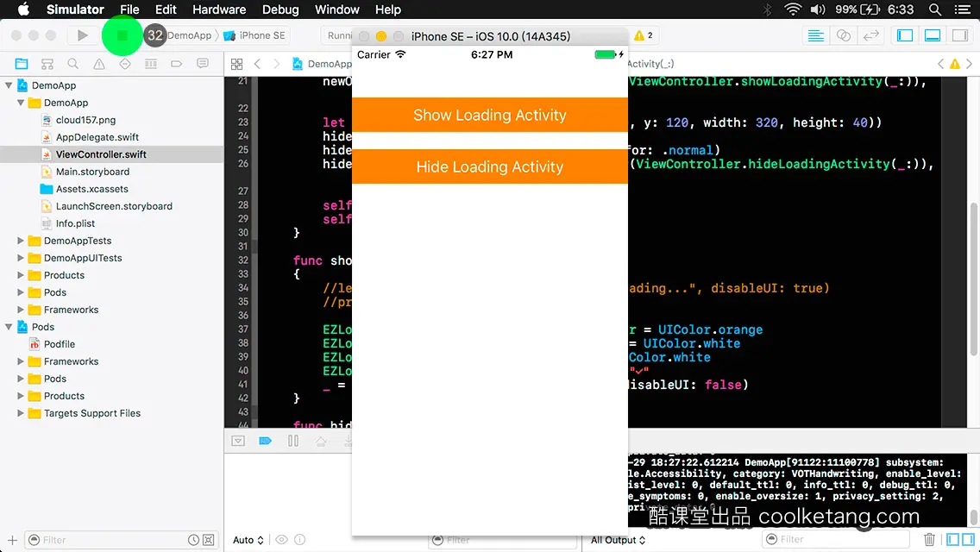Clear the console with trash icon
Viewport: 980px width, 552px height.
pos(929,539)
